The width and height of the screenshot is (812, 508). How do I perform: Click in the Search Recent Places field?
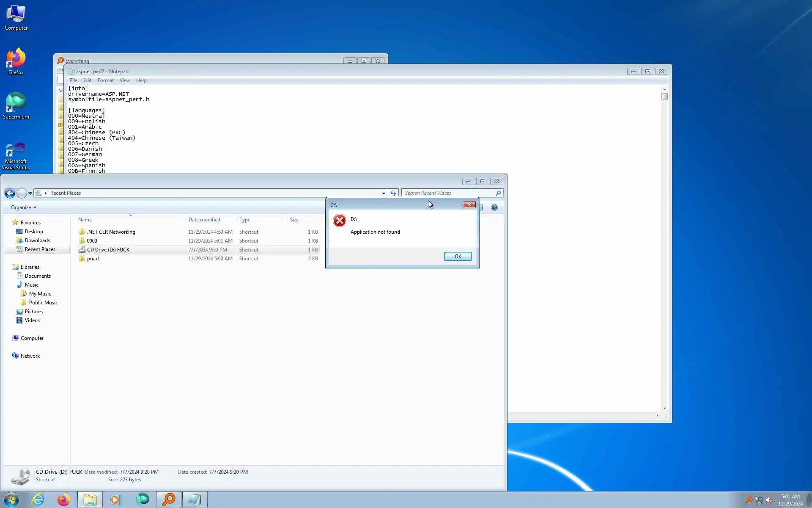448,193
